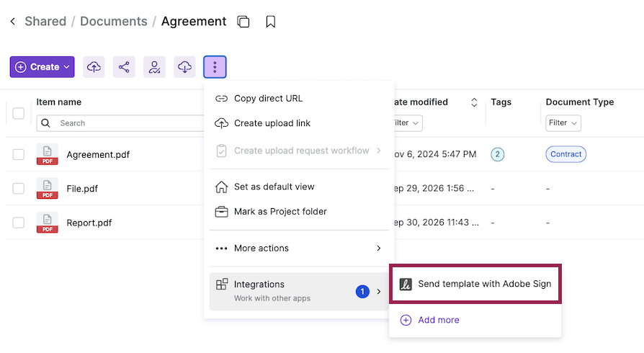Toggle the three-dot more options button
This screenshot has width=644, height=353.
pos(215,67)
